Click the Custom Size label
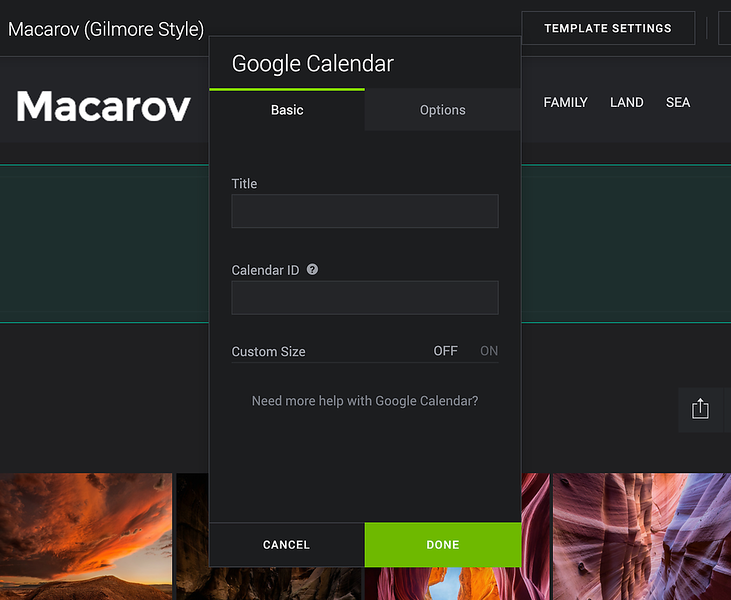Viewport: 731px width, 600px height. (x=269, y=352)
